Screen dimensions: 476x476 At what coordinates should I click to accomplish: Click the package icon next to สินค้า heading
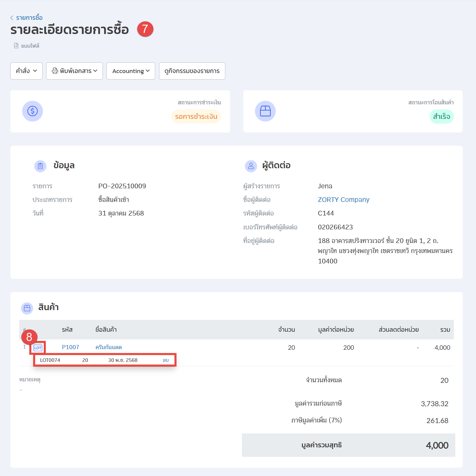coord(27,308)
